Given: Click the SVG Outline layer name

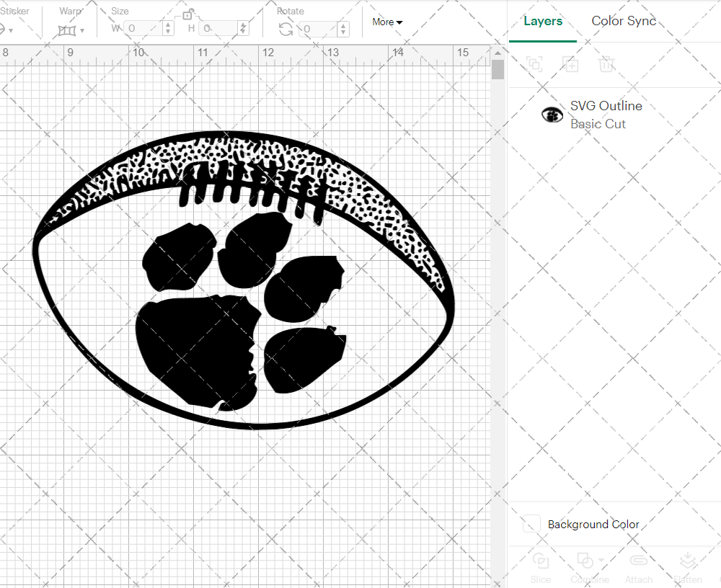Looking at the screenshot, I should tap(606, 106).
